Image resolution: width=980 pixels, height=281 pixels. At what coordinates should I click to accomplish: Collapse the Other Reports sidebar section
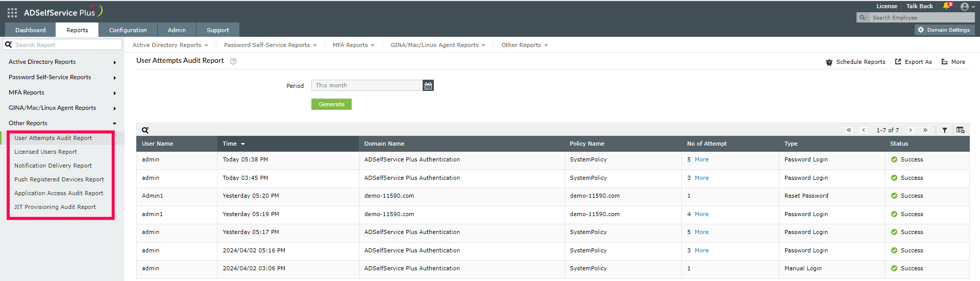point(114,124)
